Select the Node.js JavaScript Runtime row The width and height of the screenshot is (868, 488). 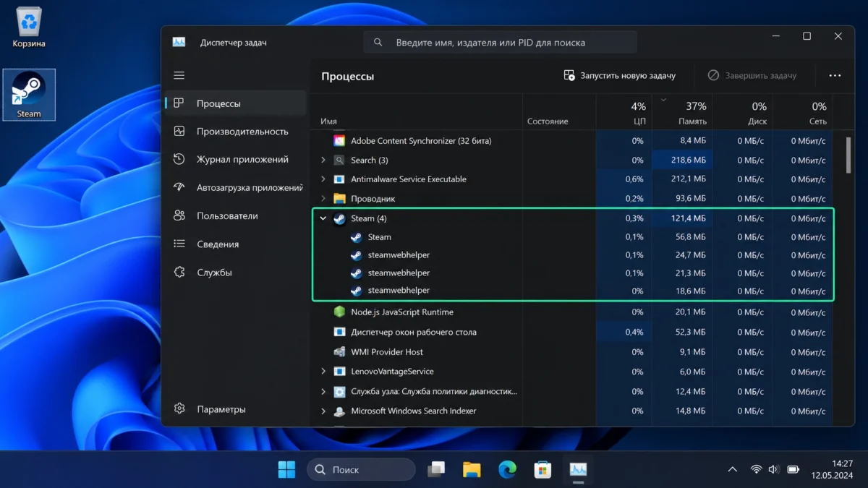point(573,312)
